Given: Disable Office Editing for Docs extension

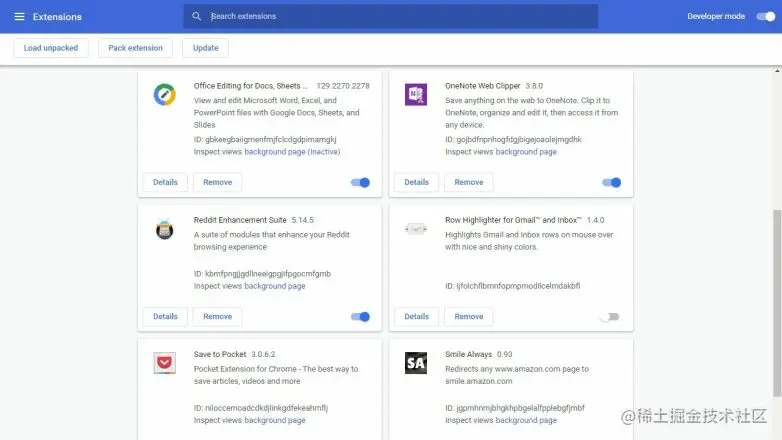Looking at the screenshot, I should [x=360, y=183].
